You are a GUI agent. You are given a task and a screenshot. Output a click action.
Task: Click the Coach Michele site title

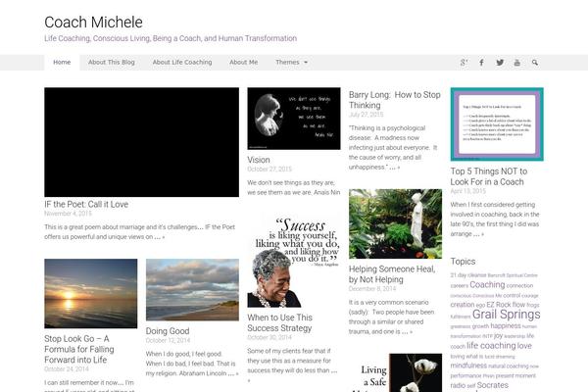(x=93, y=23)
